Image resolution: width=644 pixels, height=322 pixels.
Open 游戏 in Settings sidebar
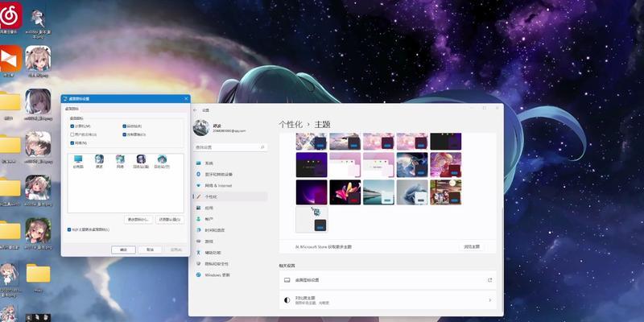tap(230, 242)
